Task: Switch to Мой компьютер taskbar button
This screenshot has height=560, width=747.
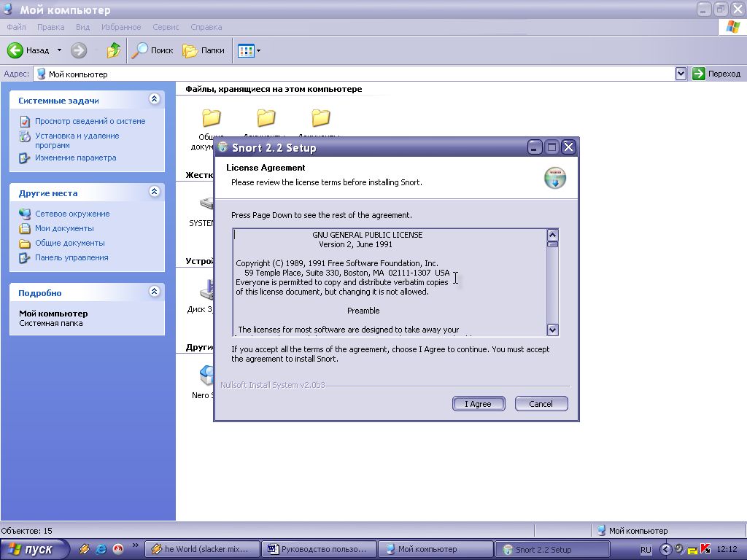Action: click(436, 549)
